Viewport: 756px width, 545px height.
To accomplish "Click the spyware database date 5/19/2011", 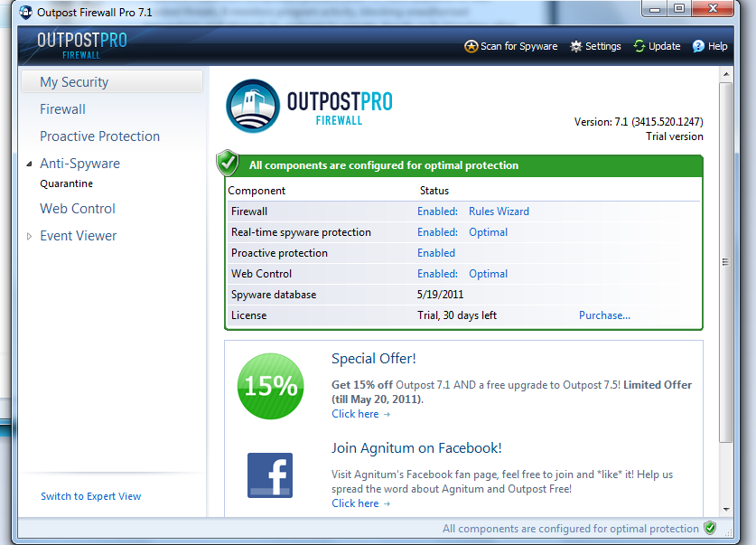I will 440,295.
